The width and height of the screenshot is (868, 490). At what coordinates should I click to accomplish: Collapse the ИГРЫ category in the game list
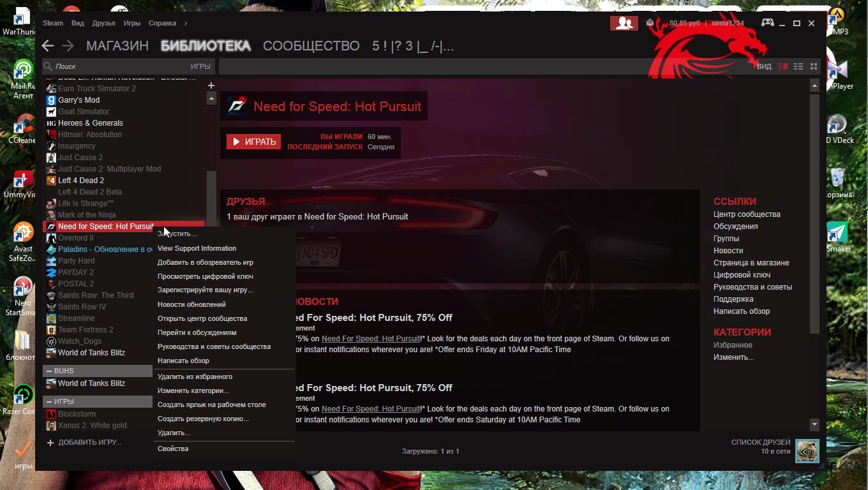click(x=50, y=401)
